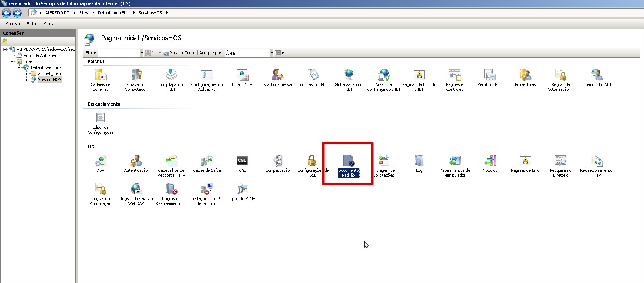The width and height of the screenshot is (644, 283).
Task: Open the CGI feature icon
Action: tap(242, 161)
